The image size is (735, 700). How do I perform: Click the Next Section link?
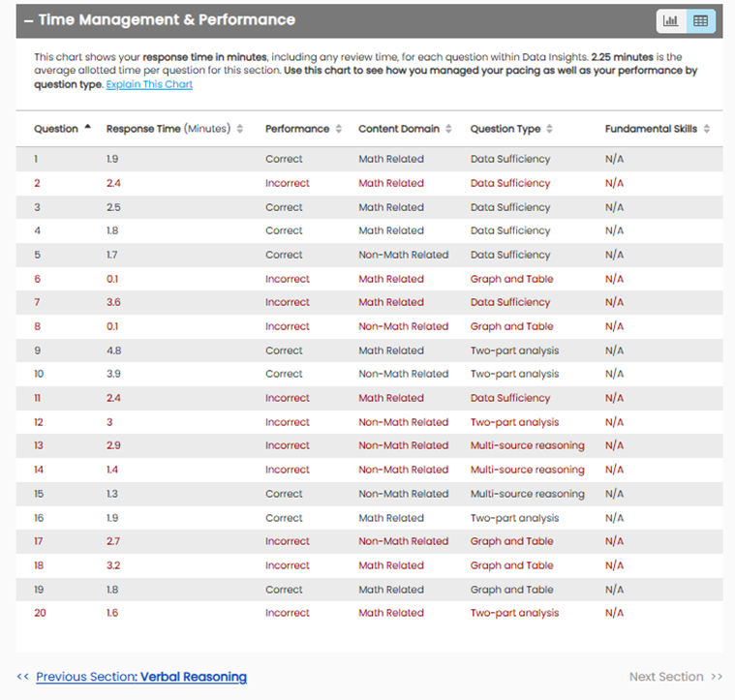click(675, 677)
